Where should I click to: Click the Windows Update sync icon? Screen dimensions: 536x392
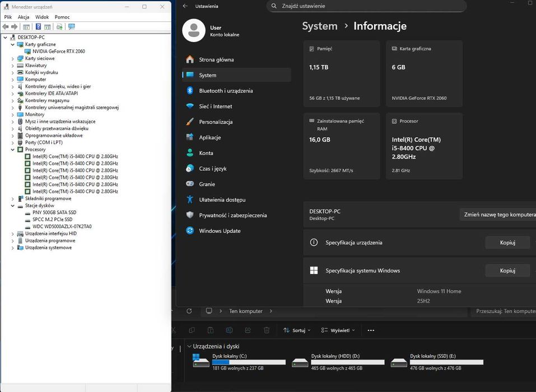click(x=190, y=231)
